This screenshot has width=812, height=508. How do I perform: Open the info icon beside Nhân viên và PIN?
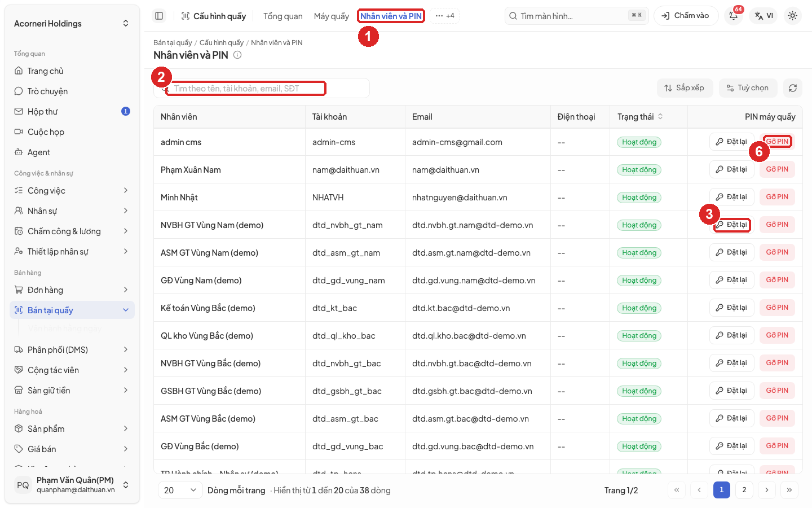pos(237,55)
